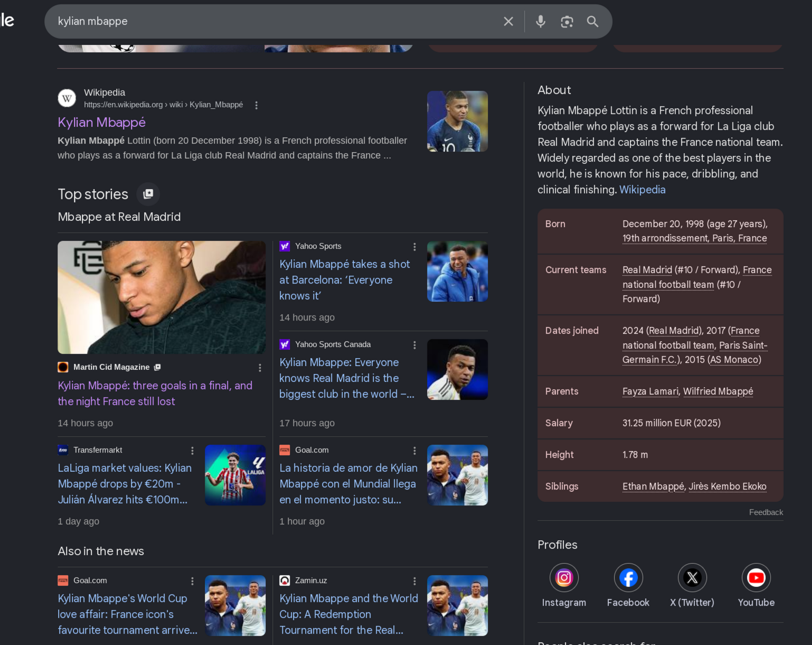Open the Wilfried Mbappé parent link
This screenshot has width=812, height=645.
click(718, 391)
